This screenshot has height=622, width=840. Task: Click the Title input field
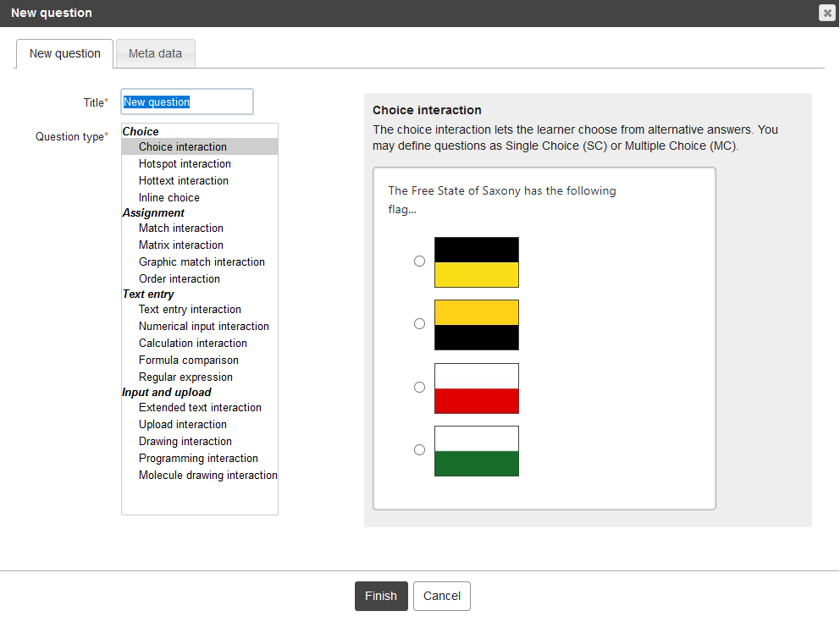click(186, 102)
